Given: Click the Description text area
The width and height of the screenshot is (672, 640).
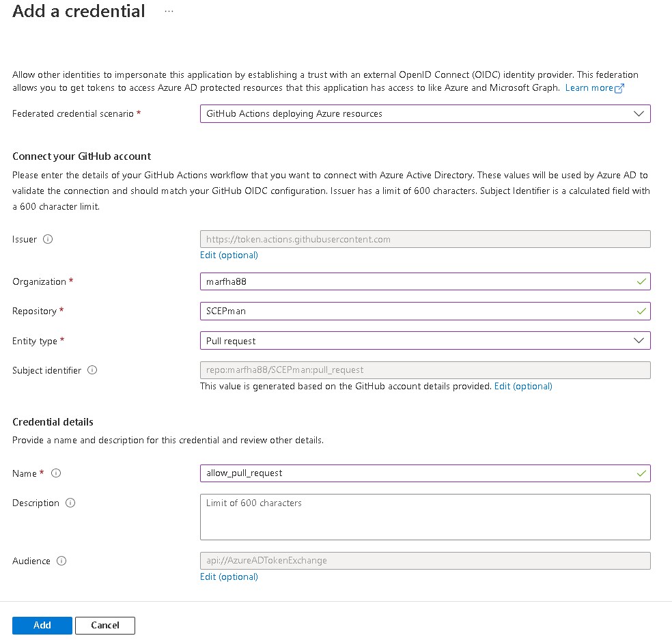Looking at the screenshot, I should (425, 517).
